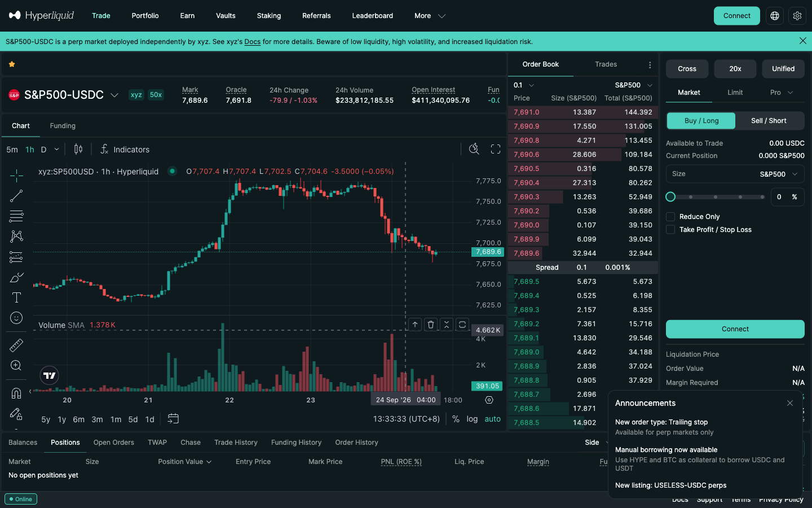Open the xyz Docs link in banner
The height and width of the screenshot is (508, 812).
[253, 42]
